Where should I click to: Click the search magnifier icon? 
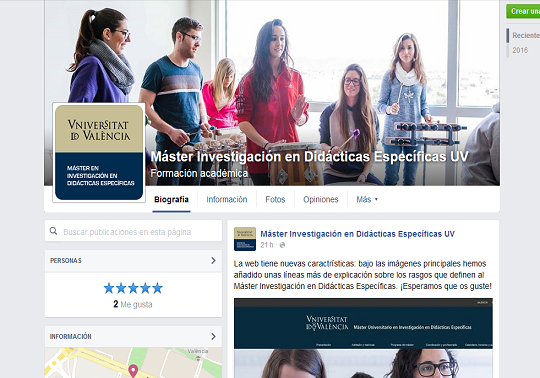(x=53, y=231)
